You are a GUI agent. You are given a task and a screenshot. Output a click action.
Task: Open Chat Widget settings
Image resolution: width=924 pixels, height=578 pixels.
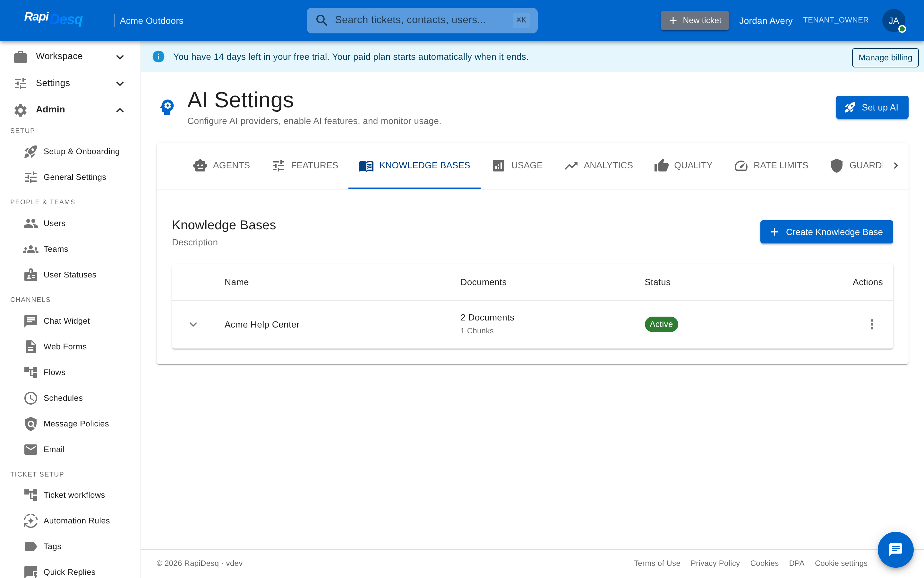[x=70, y=321]
